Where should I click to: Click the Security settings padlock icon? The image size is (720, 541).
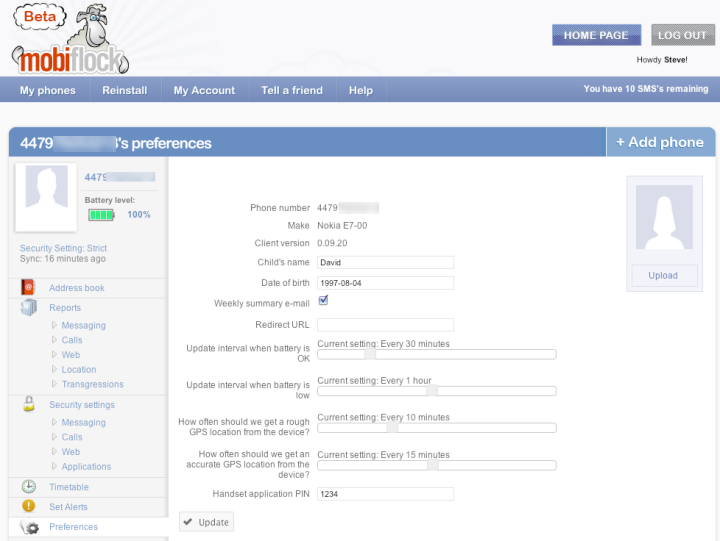tap(29, 404)
